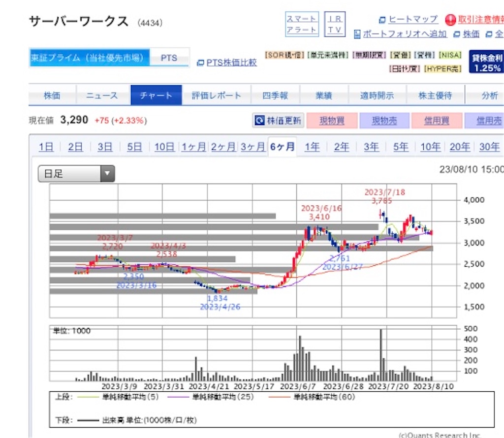Select the 1日 chart period
The width and height of the screenshot is (504, 438).
click(46, 147)
